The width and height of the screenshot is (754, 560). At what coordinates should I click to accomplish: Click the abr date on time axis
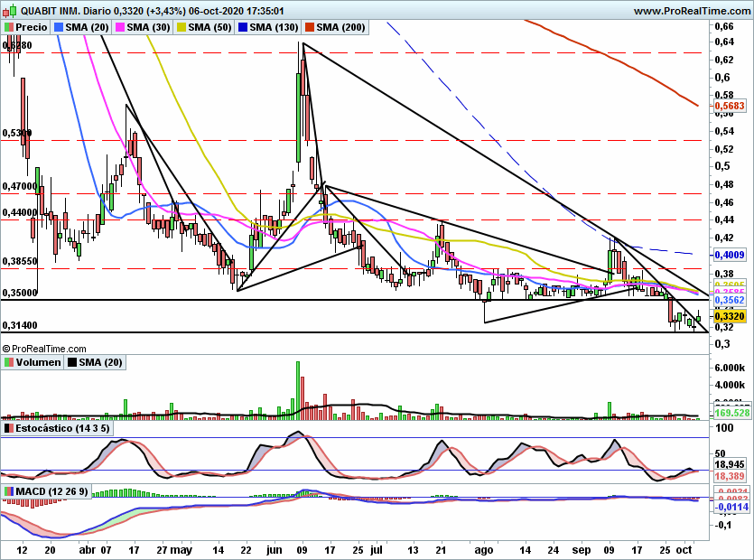tap(87, 549)
